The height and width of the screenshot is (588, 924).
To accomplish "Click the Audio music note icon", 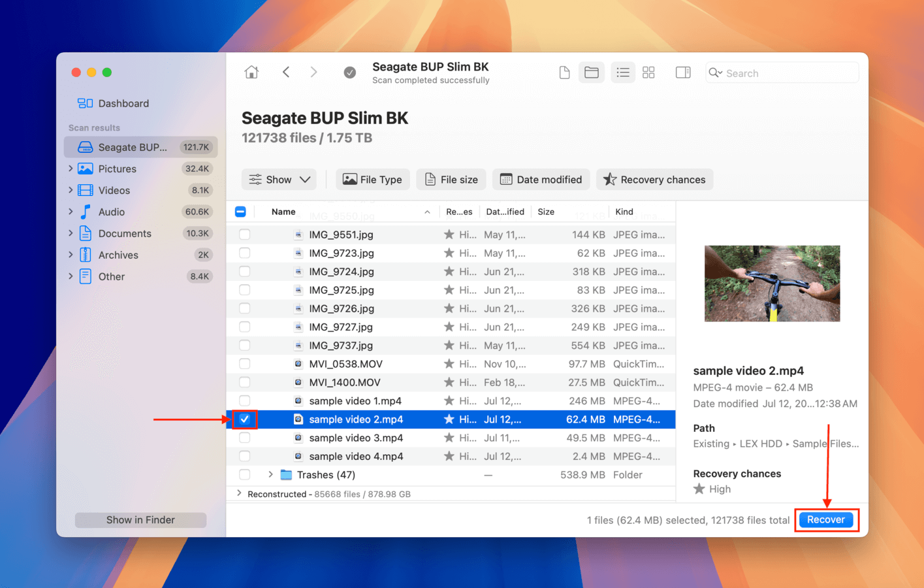I will tap(86, 212).
